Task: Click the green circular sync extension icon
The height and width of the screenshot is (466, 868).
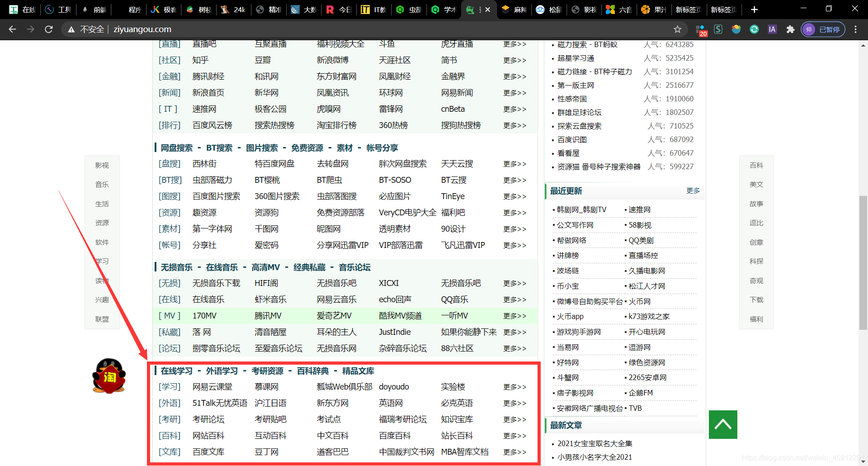Action: click(x=754, y=29)
